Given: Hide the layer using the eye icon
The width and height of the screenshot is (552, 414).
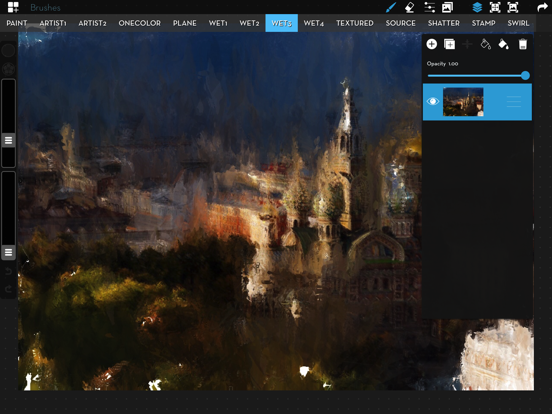Looking at the screenshot, I should click(433, 101).
